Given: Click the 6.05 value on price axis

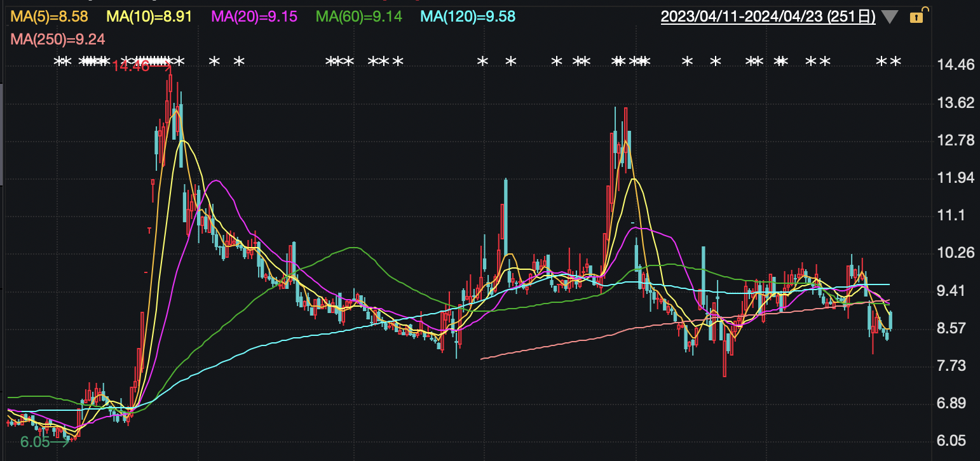Looking at the screenshot, I should tap(955, 441).
